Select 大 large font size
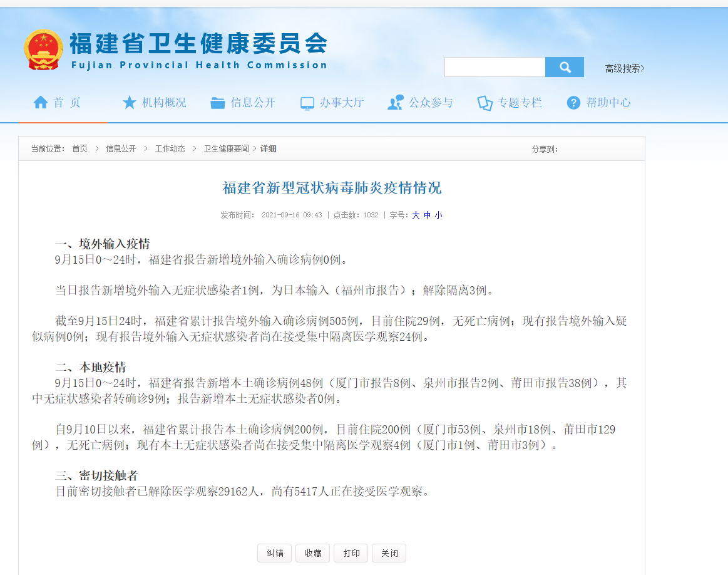Viewport: 728px width, 575px height. 415,215
